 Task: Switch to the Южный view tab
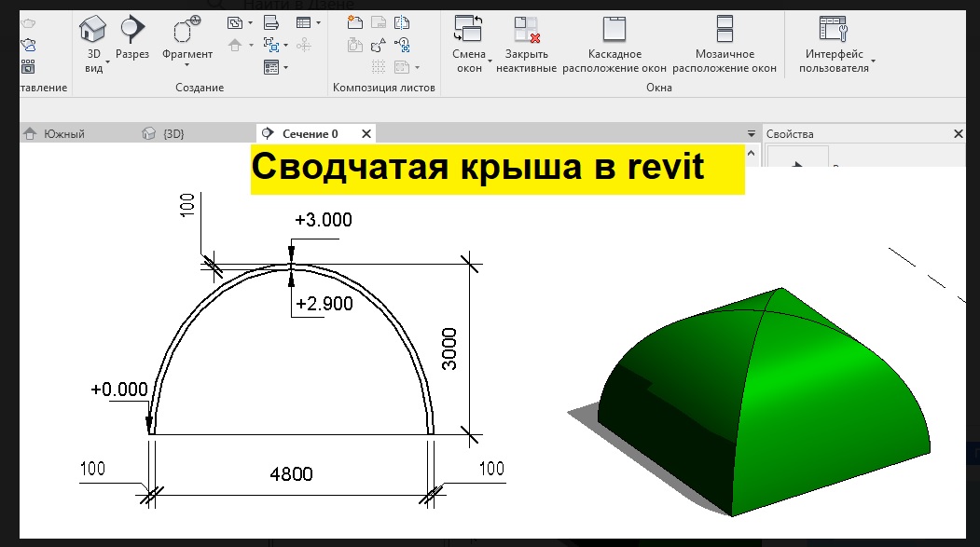click(63, 134)
